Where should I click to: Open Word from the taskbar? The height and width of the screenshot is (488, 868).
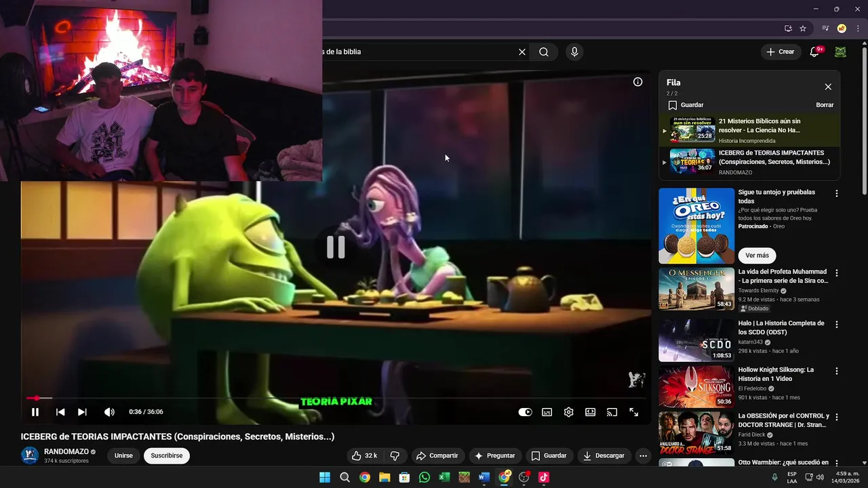(x=484, y=477)
